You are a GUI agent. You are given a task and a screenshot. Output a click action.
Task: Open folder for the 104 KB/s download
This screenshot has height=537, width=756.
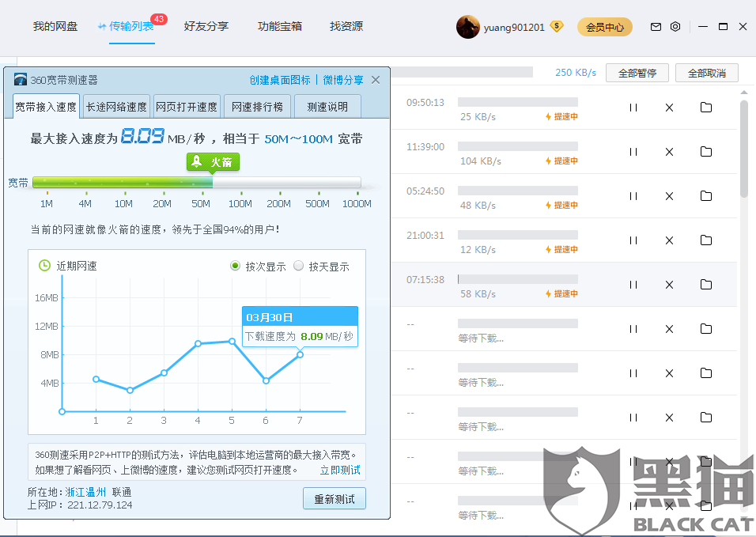click(x=706, y=151)
